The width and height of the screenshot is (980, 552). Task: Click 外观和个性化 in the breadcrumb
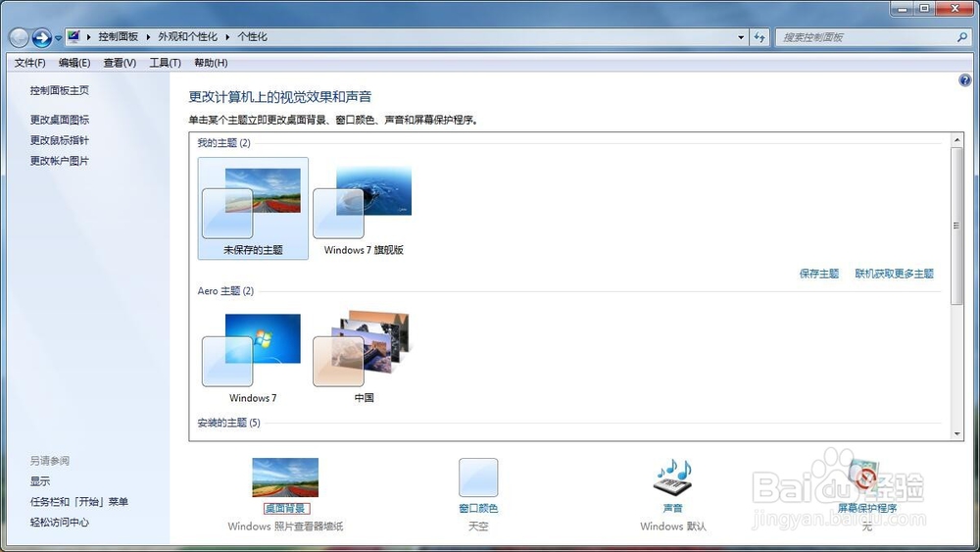[187, 37]
